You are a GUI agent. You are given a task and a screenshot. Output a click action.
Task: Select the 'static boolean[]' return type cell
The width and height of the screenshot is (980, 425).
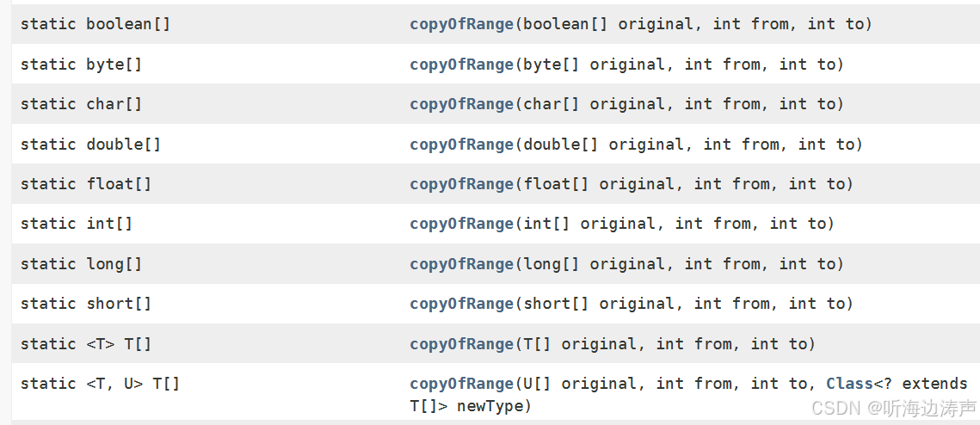(96, 24)
